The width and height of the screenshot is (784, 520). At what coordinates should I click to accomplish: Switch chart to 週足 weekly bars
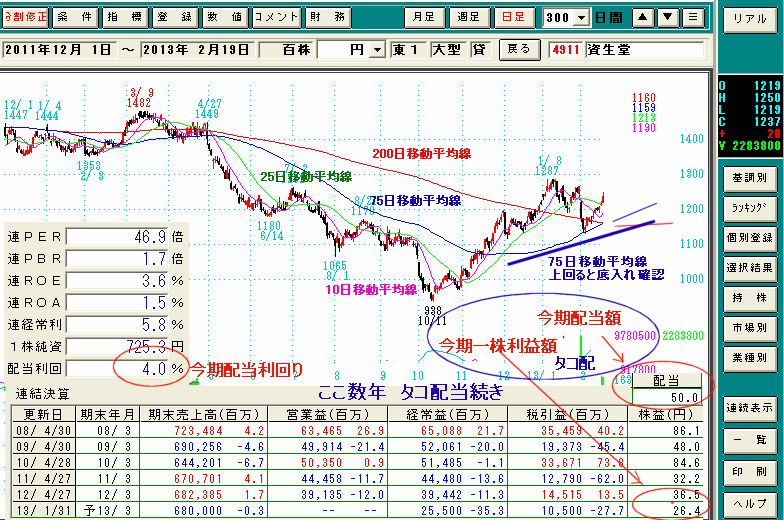click(x=468, y=18)
